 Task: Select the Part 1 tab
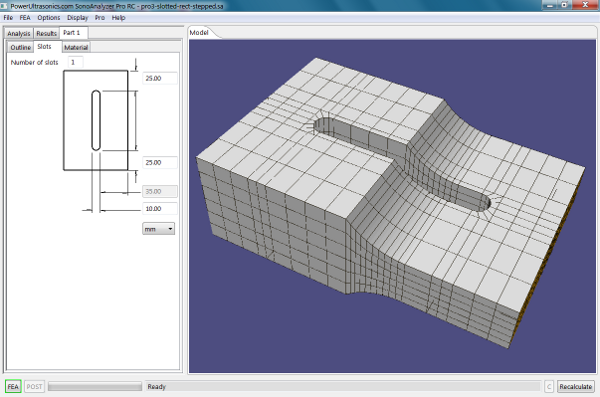[x=72, y=33]
